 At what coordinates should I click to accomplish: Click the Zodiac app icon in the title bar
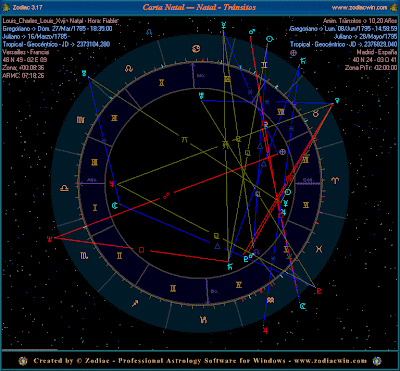coord(6,7)
